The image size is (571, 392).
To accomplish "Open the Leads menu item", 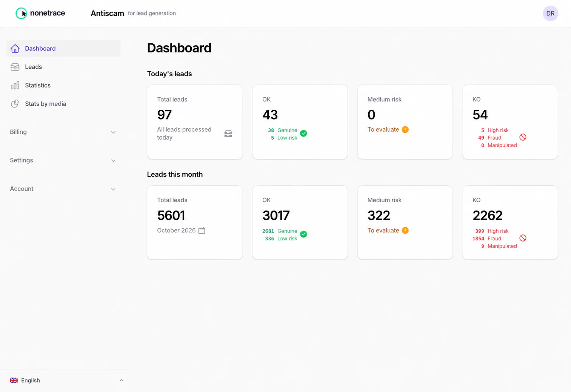I will [x=63, y=67].
